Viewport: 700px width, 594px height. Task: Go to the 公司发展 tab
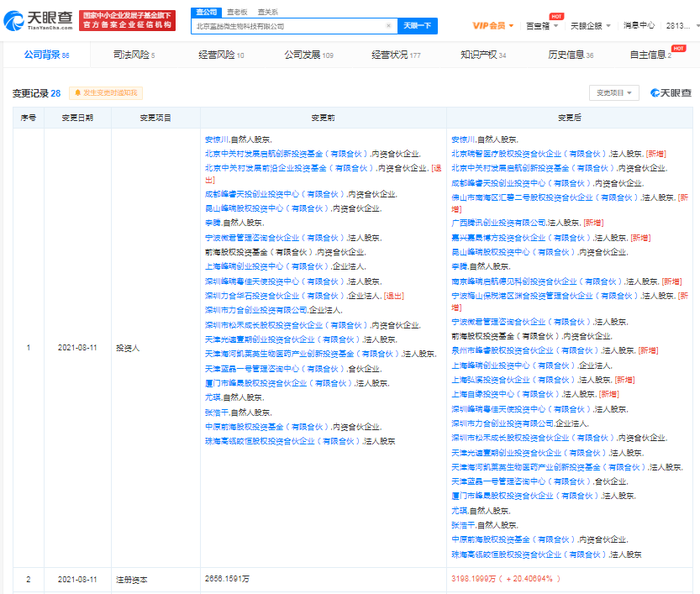(x=308, y=55)
